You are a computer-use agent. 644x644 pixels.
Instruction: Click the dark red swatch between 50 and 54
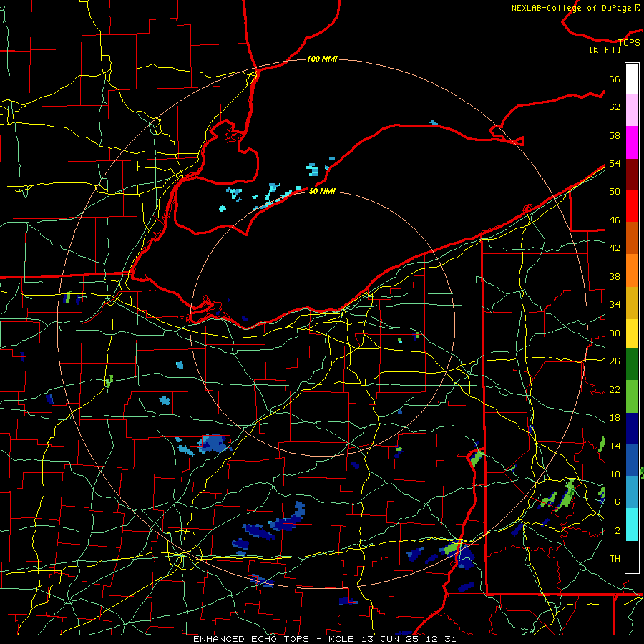632,174
